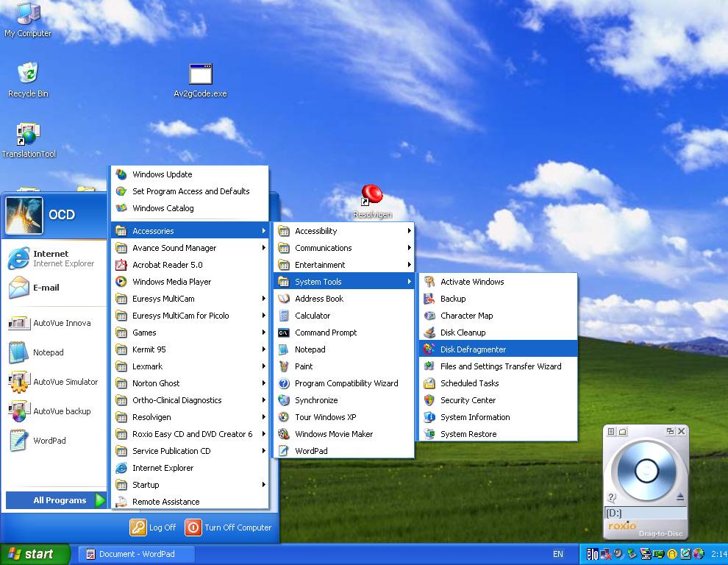This screenshot has height=565, width=728.
Task: Open Remote Assistance
Action: pyautogui.click(x=190, y=502)
